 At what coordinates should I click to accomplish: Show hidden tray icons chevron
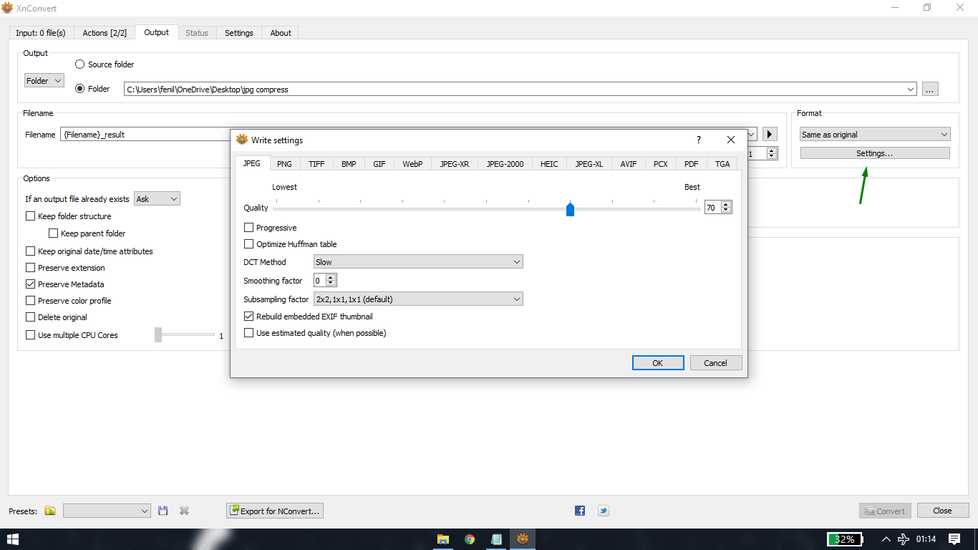(x=886, y=539)
